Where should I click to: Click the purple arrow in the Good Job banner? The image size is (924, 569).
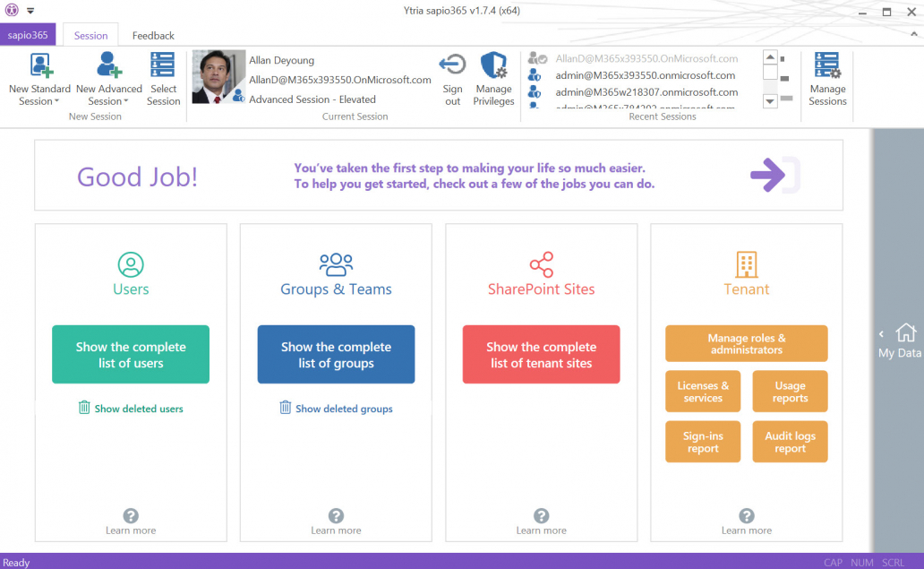[x=768, y=175]
